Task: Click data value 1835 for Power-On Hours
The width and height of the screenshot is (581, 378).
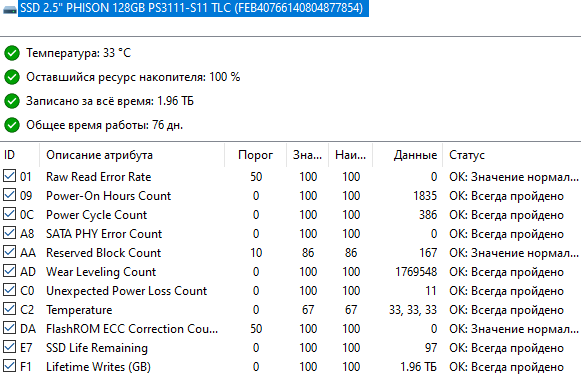Action: [x=425, y=196]
